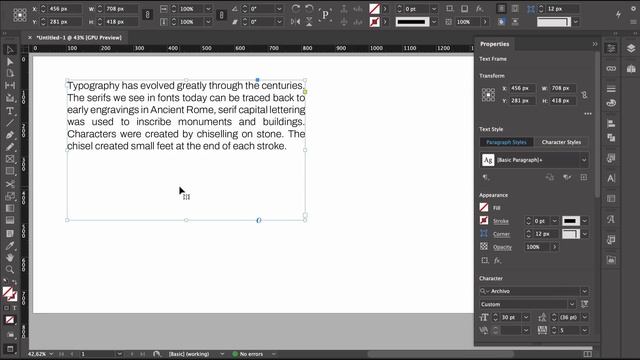Open the Custom font style dropdown
The image size is (640, 360).
[x=572, y=304]
